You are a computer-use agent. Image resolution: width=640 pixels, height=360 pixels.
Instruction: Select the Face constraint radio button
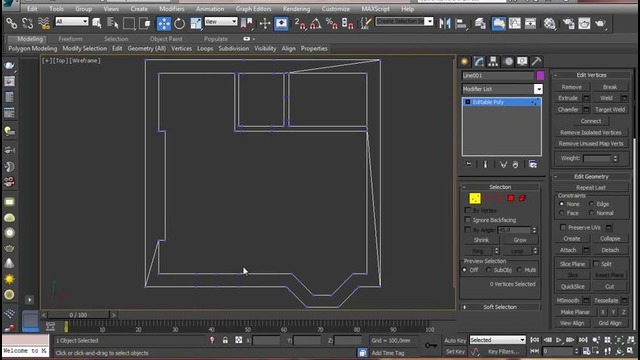point(562,213)
